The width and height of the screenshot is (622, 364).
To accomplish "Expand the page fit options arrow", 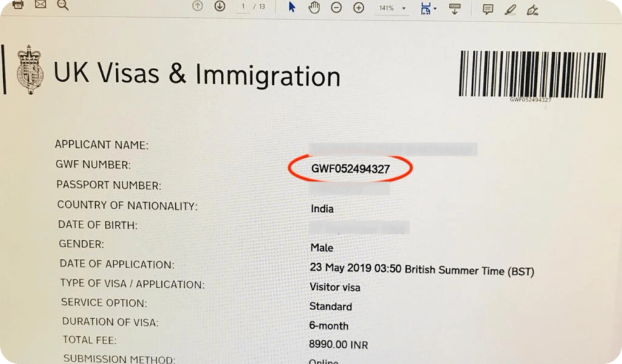I will (x=435, y=9).
